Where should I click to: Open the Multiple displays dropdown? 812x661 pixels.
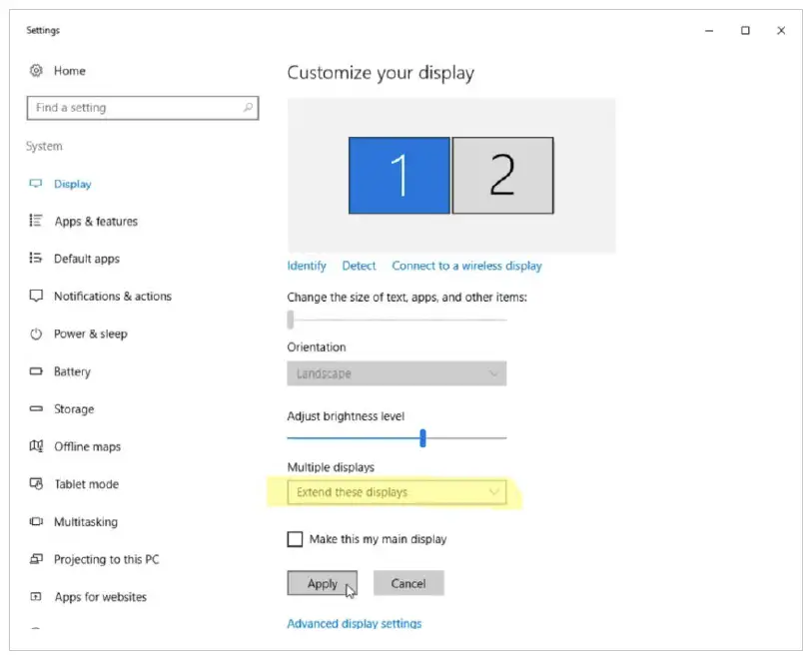pos(397,492)
